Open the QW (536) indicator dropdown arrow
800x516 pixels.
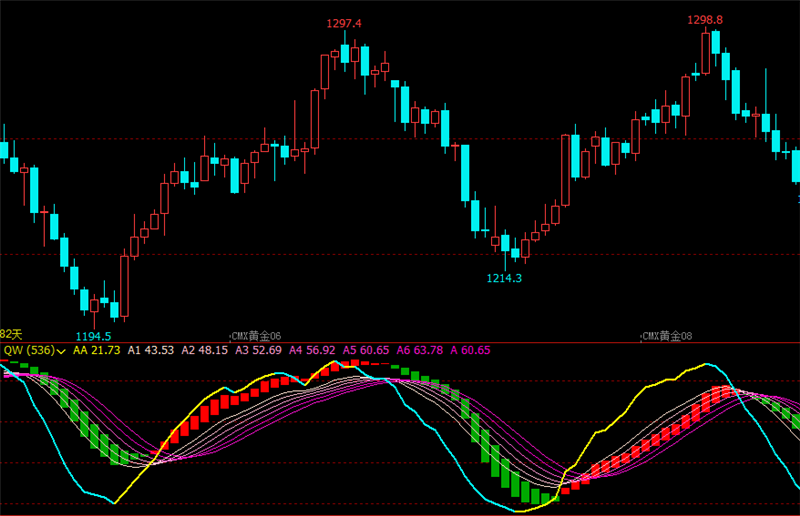tap(62, 351)
